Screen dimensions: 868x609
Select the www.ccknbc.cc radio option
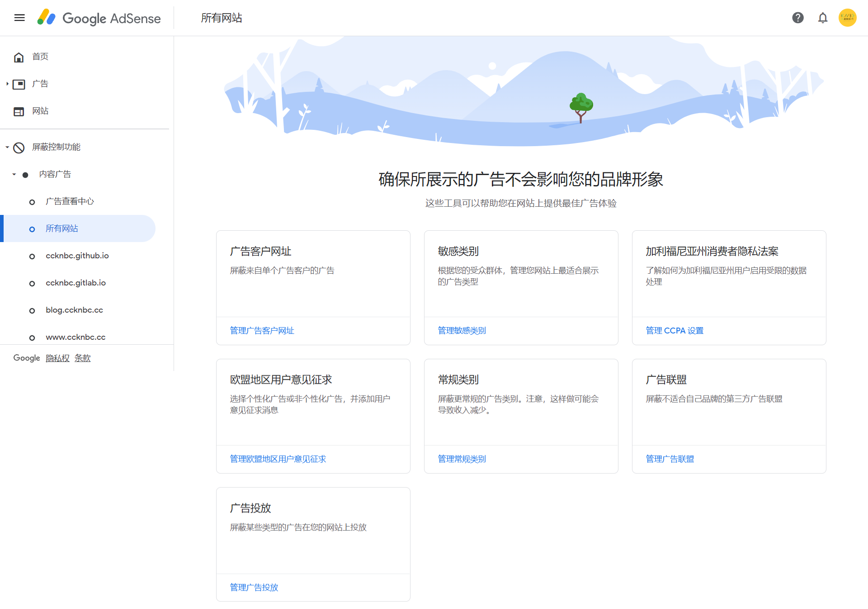pyautogui.click(x=32, y=338)
